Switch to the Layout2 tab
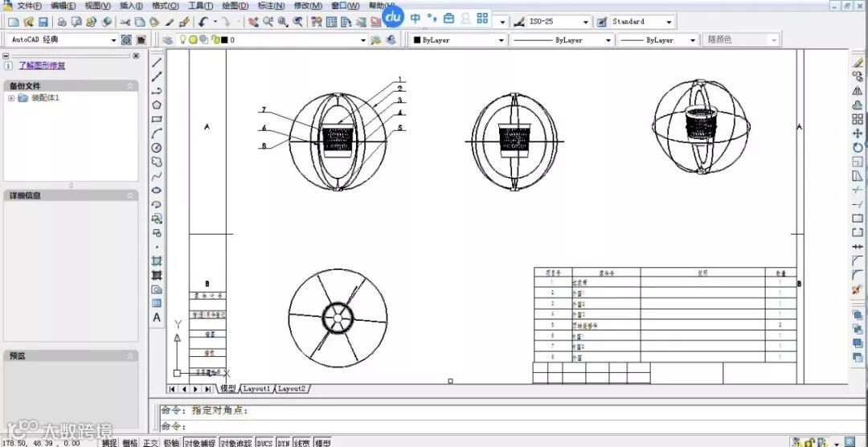 pyautogui.click(x=291, y=389)
